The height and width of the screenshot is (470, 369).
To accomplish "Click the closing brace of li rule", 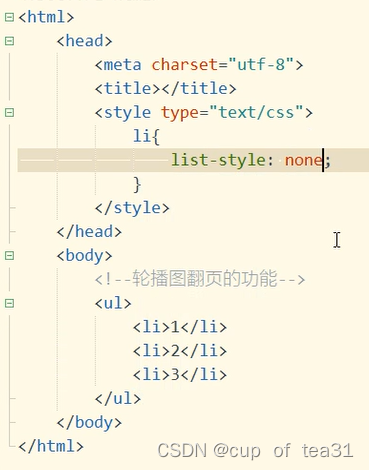I will pos(137,185).
